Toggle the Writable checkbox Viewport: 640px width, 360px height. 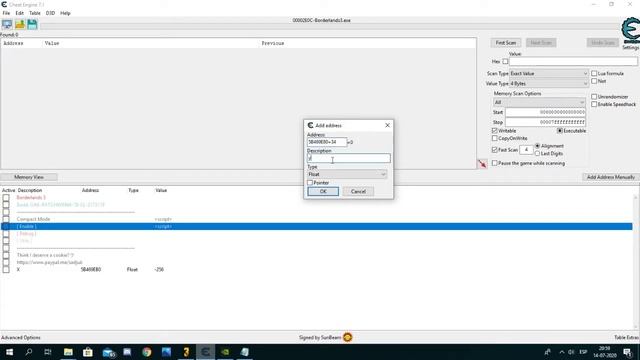(x=495, y=131)
